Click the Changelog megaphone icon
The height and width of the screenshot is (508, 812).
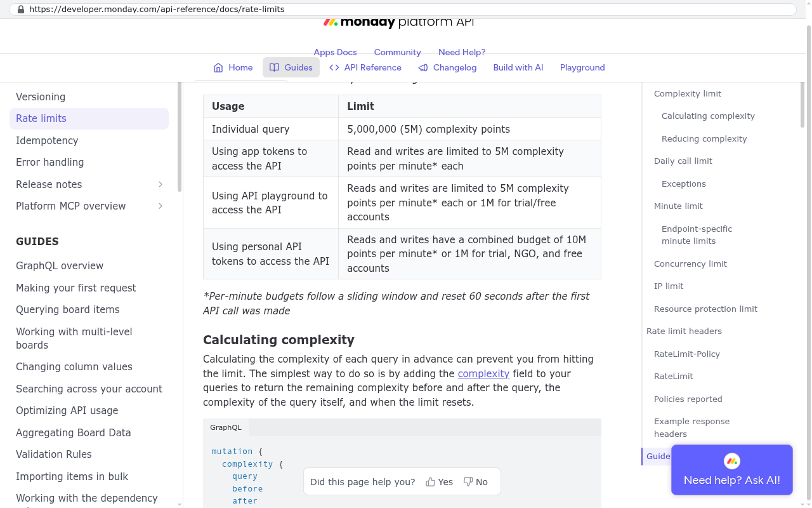423,67
